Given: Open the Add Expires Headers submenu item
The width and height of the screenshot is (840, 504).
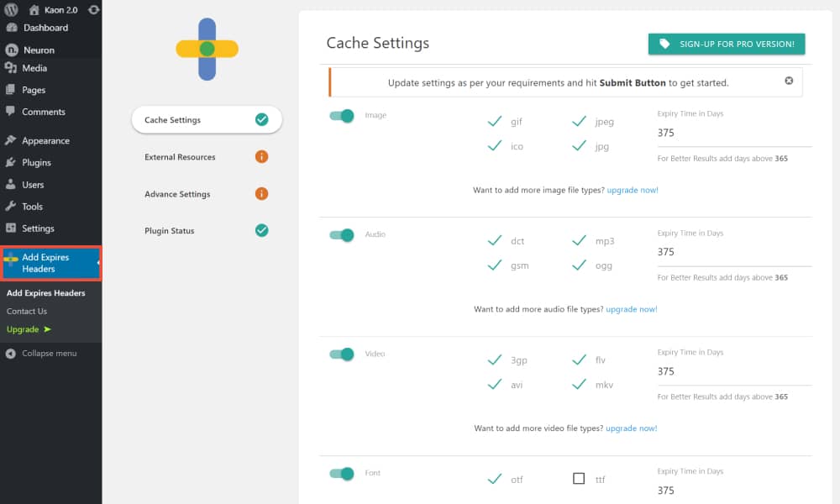Looking at the screenshot, I should tap(45, 293).
